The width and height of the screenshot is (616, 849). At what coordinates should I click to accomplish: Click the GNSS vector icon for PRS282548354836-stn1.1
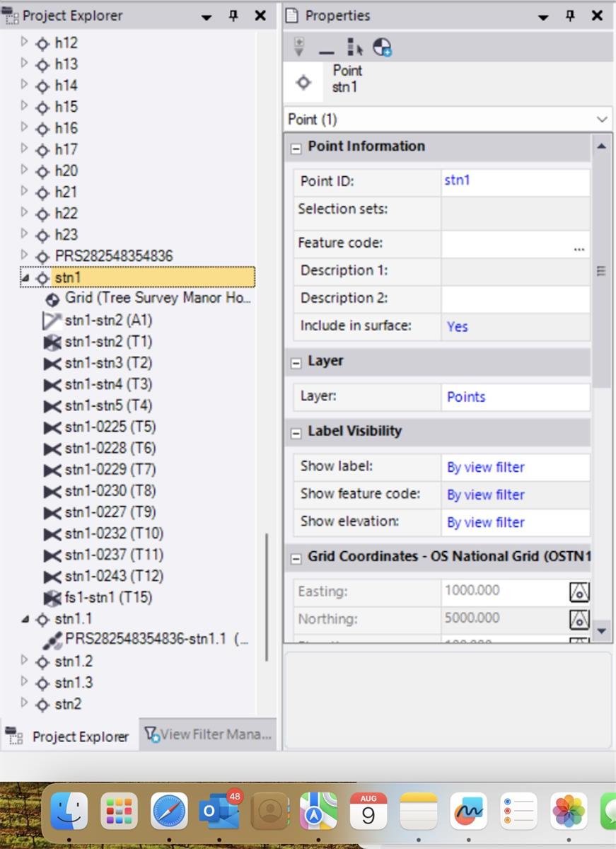point(52,640)
